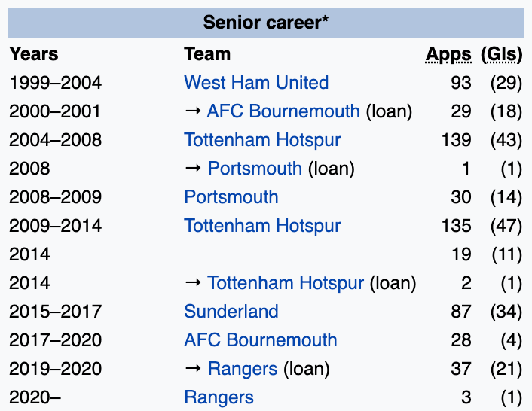
Task: Click the Tottenham Hotspur loan link for 2014
Action: tap(286, 283)
